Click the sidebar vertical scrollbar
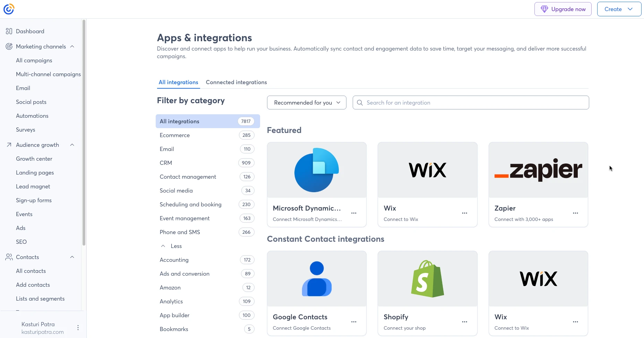This screenshot has height=338, width=644. (84, 133)
